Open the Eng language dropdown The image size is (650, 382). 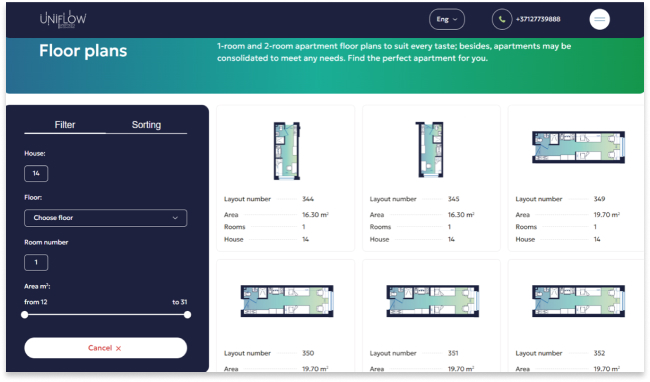click(x=446, y=19)
